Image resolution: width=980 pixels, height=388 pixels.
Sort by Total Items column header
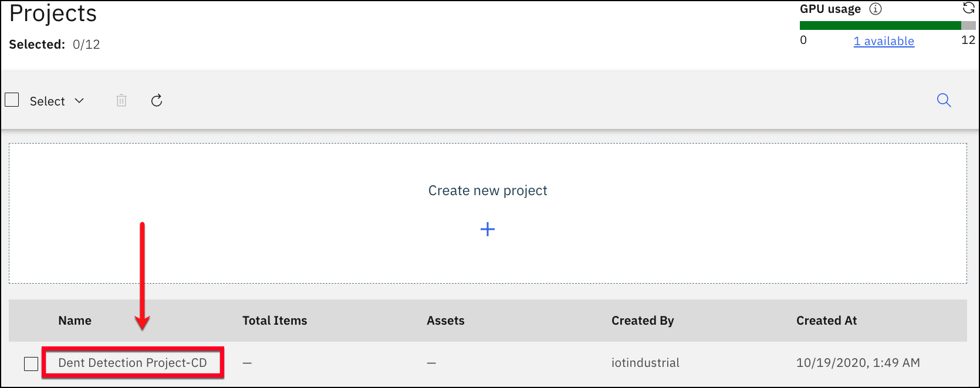275,321
